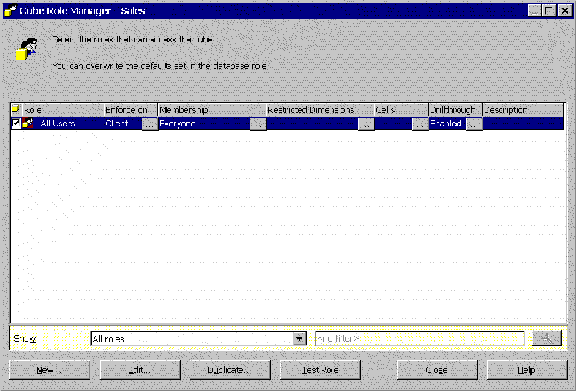
Task: Click the Role column header
Action: [63, 109]
